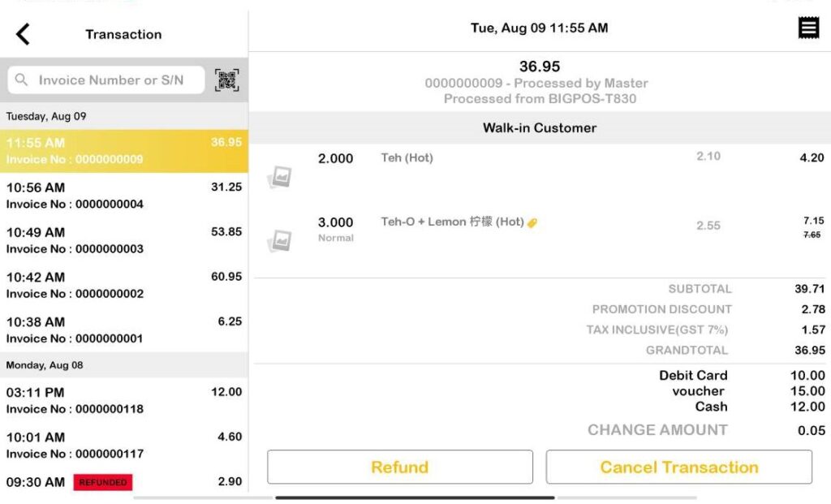Open the 10:49 AM invoice 0000000003
831x504 pixels.
123,240
